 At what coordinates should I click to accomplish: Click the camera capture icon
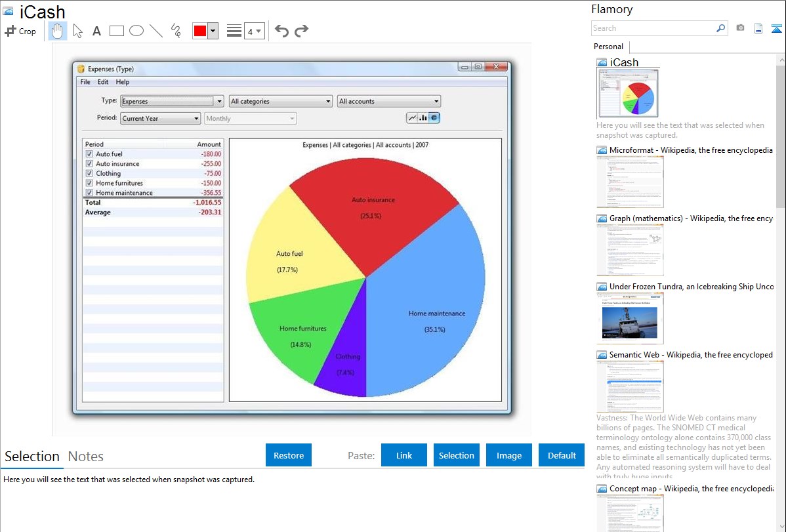click(x=740, y=28)
